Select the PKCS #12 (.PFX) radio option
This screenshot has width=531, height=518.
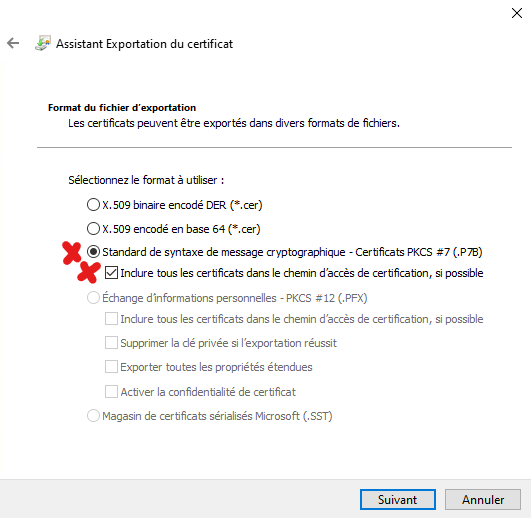(x=93, y=298)
